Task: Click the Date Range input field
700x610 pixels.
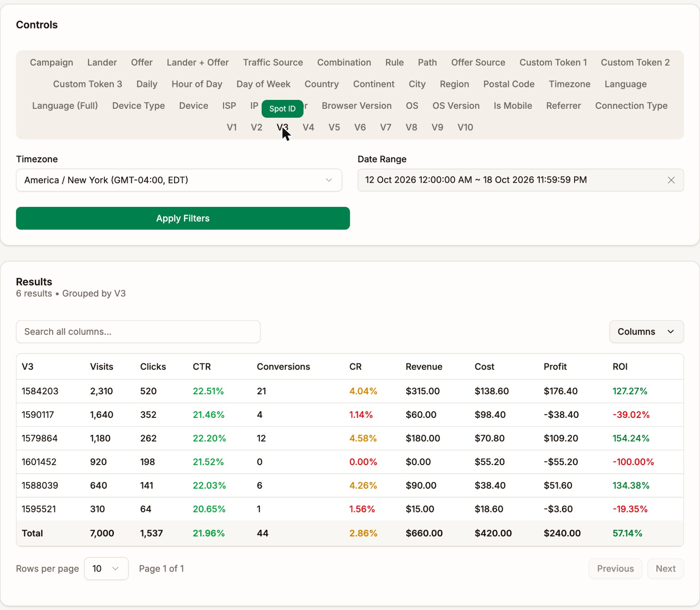Action: [x=521, y=180]
